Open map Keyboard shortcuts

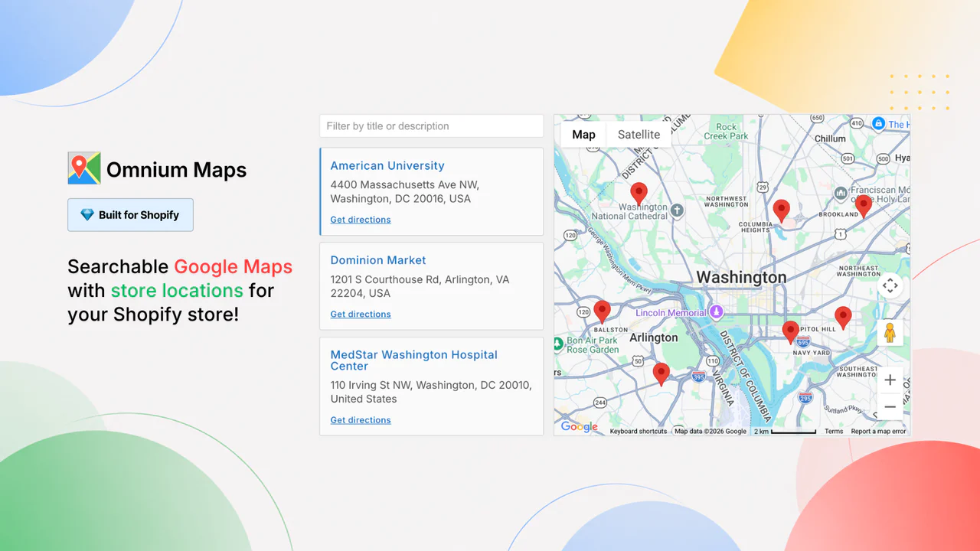[639, 432]
